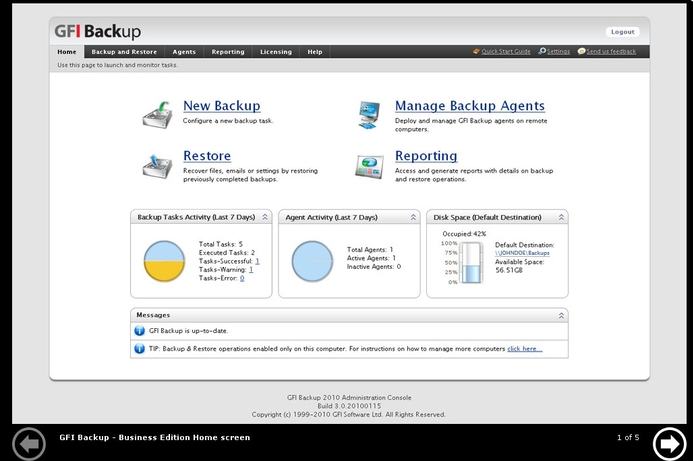This screenshot has height=461, width=693.
Task: Click the New Backup drive icon
Action: 157,115
